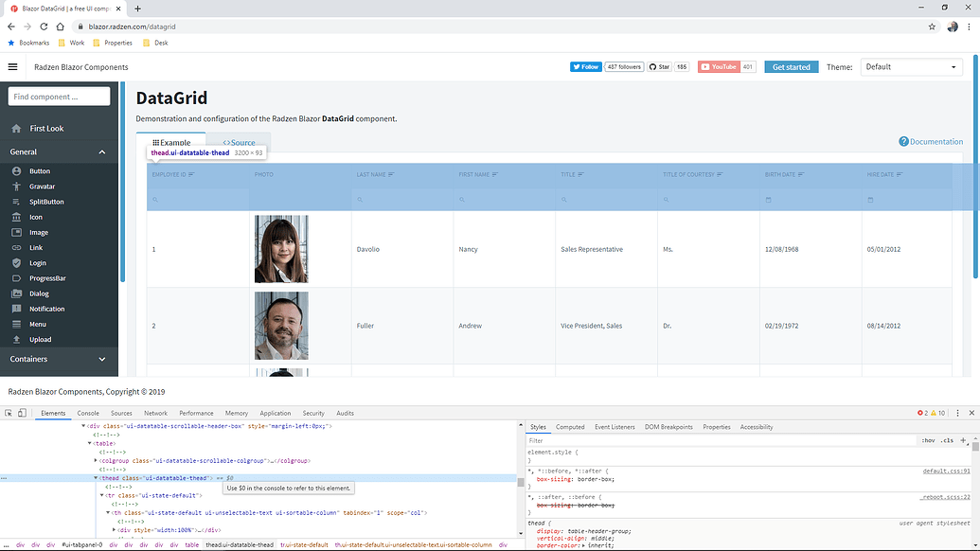Click the GitHub Star button
980x551 pixels.
[659, 67]
